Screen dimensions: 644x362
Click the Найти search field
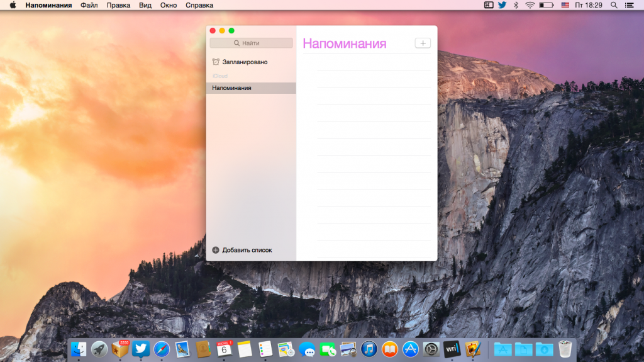tap(251, 43)
